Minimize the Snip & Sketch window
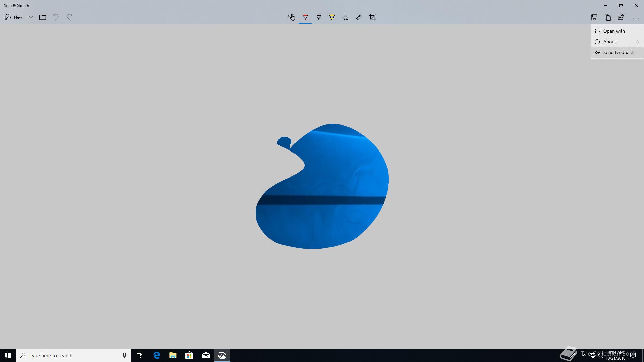Screen dimensions: 644x362 tap(605, 5)
